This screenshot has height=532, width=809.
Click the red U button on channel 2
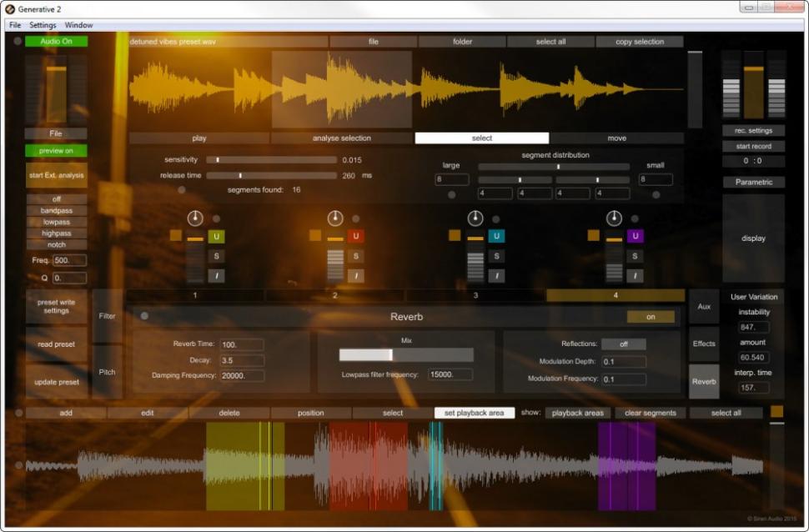tap(355, 237)
